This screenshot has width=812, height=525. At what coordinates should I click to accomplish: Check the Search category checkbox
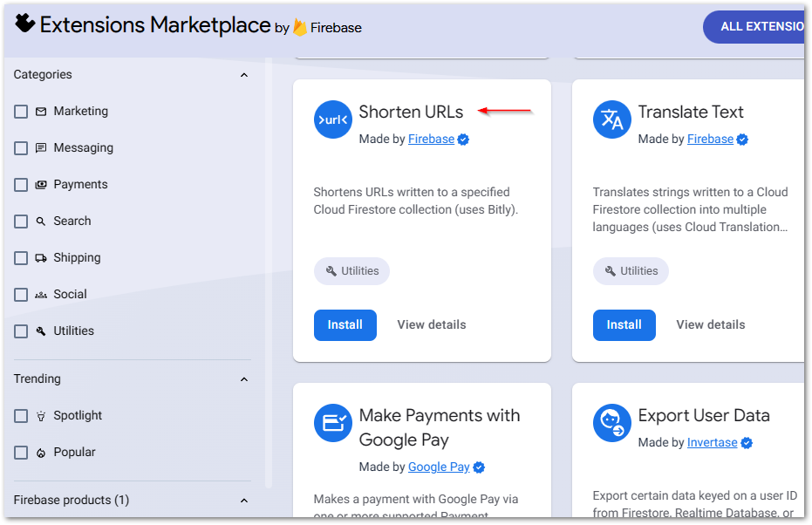pyautogui.click(x=21, y=222)
